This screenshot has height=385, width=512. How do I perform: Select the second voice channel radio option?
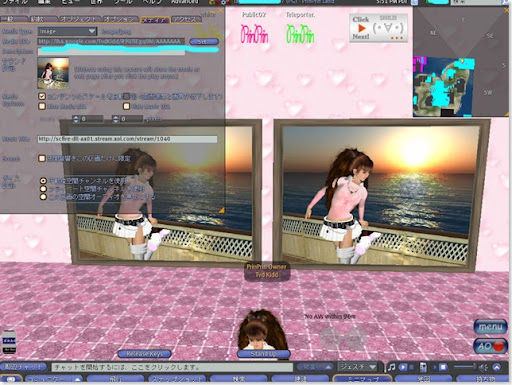click(x=43, y=189)
